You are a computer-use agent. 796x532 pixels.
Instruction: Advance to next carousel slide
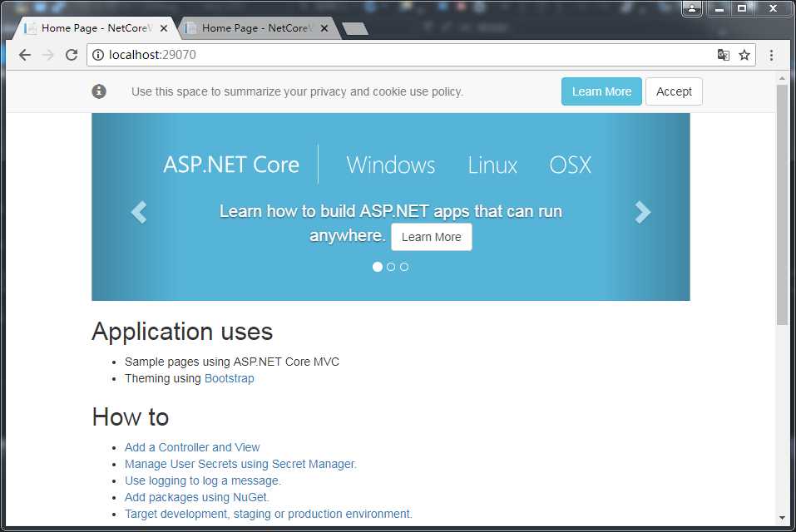pos(642,212)
